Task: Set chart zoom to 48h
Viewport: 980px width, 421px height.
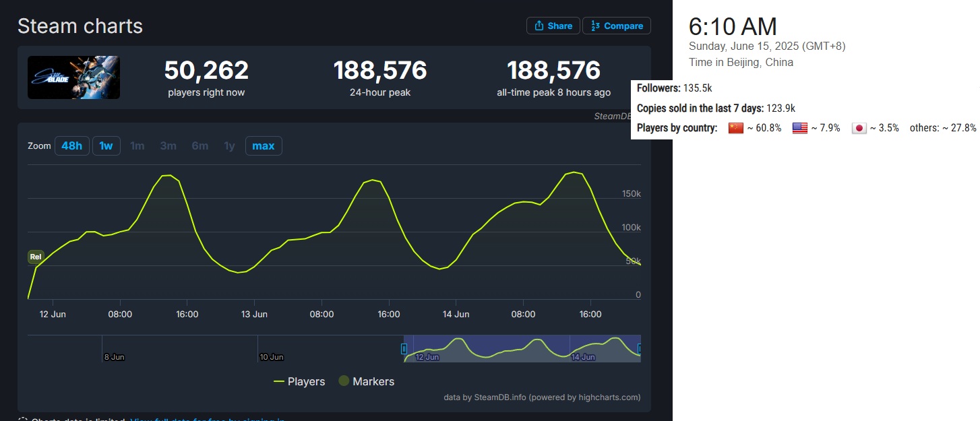Action: point(71,145)
